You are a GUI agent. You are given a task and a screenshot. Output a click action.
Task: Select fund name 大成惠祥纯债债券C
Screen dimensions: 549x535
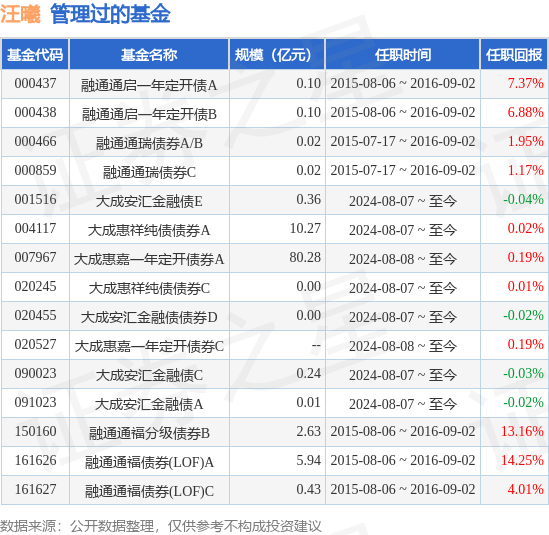pos(149,289)
